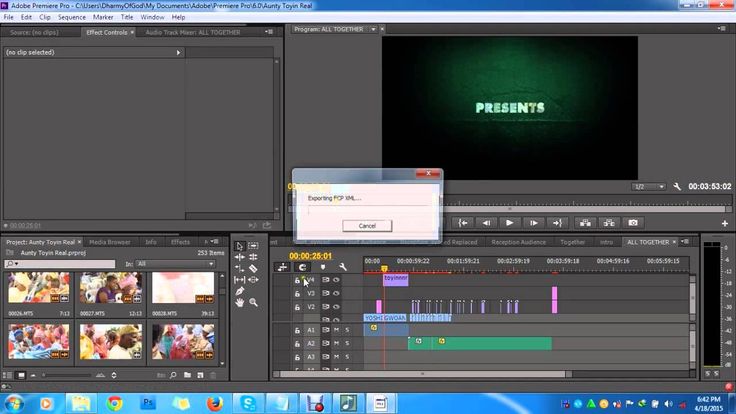The image size is (736, 414).
Task: Cancel the FCP XML export
Action: click(x=367, y=226)
